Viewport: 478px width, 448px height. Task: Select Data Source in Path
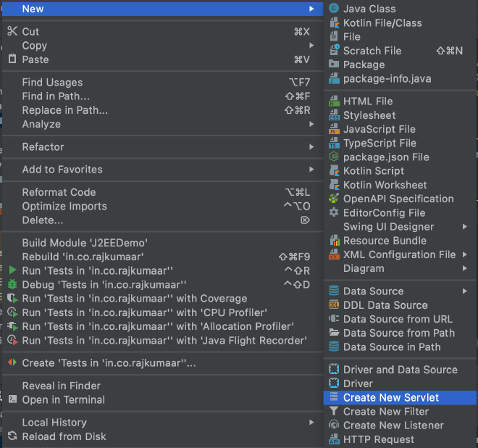click(400, 347)
